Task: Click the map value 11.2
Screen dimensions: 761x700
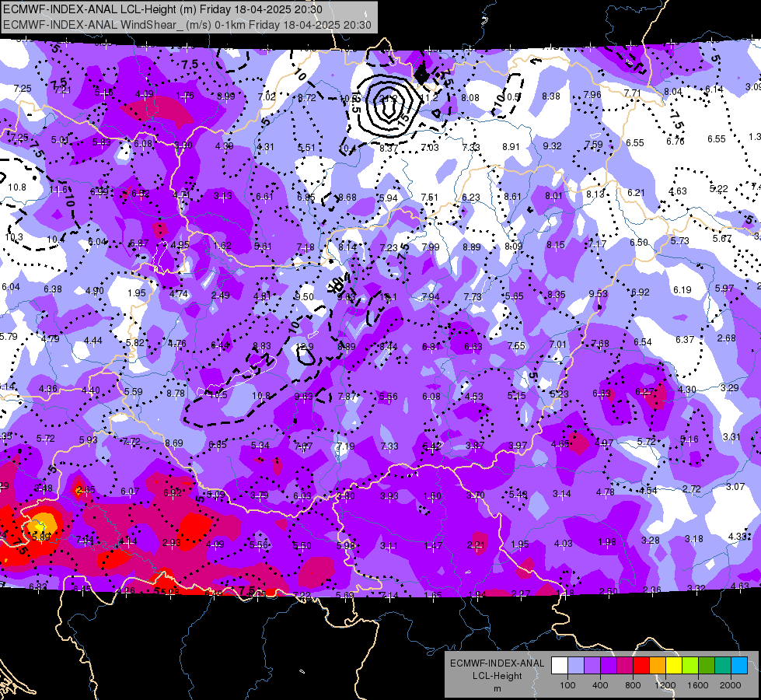Action: tap(429, 98)
